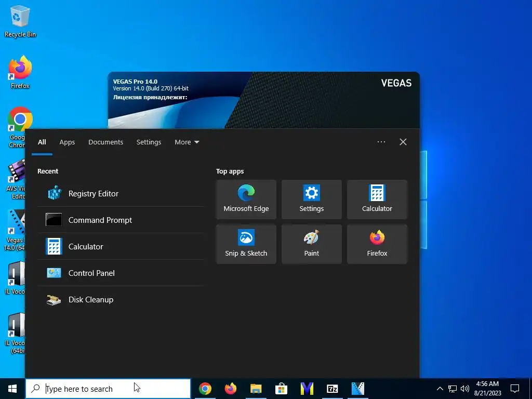532x399 pixels.
Task: Open the notification Action Center icon
Action: click(515, 389)
